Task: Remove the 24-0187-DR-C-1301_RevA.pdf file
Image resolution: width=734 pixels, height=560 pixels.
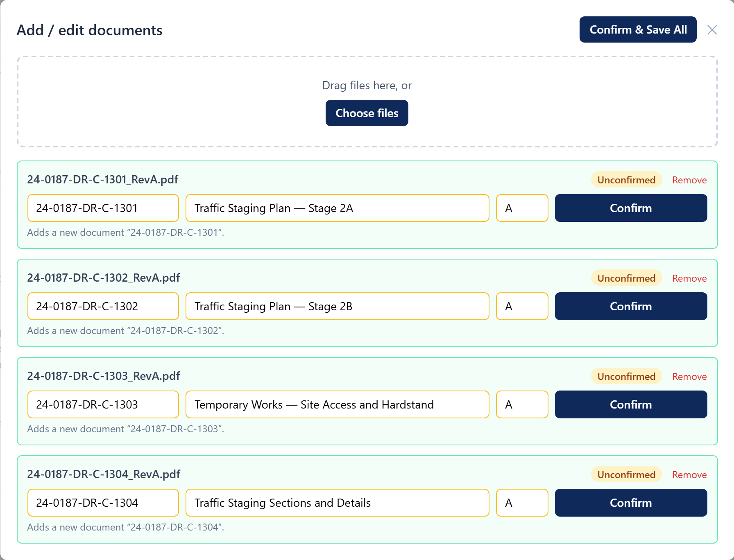Action: coord(689,180)
